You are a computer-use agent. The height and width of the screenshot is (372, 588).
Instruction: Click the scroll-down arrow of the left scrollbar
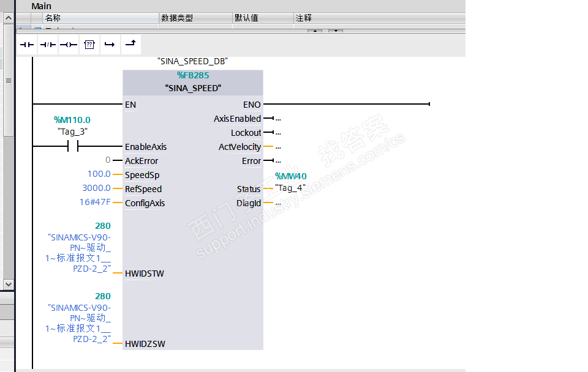[x=8, y=284]
